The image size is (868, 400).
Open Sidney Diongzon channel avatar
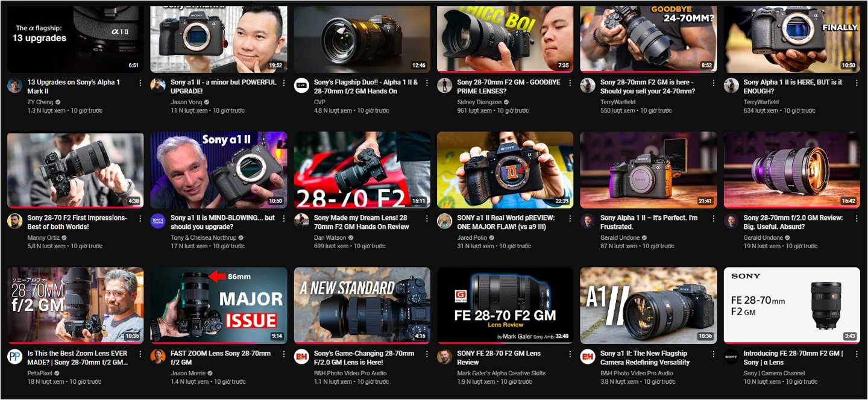coord(444,85)
